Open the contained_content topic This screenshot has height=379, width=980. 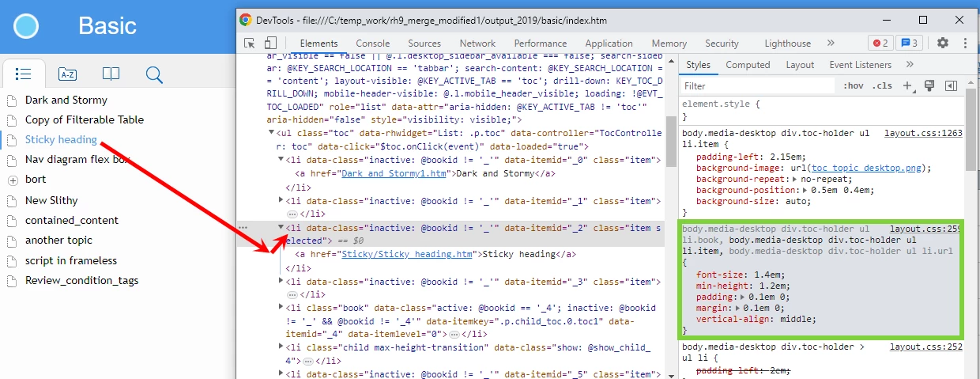click(x=72, y=221)
